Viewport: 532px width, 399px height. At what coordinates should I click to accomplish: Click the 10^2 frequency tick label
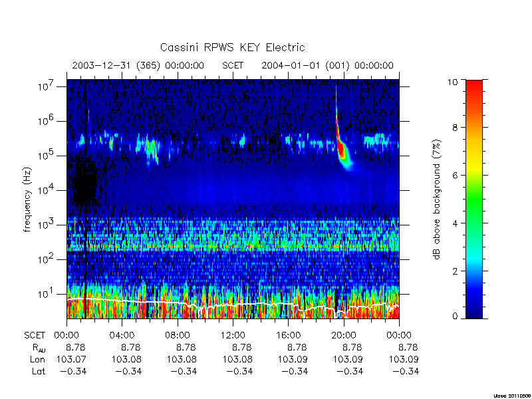[47, 259]
